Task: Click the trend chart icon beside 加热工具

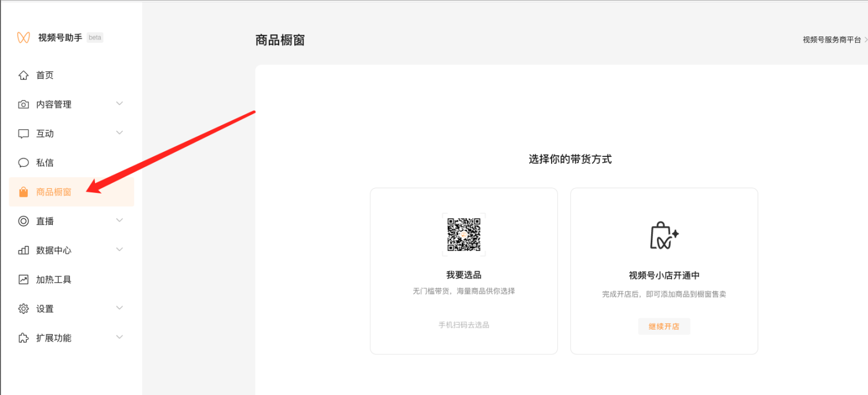Action: pos(23,279)
